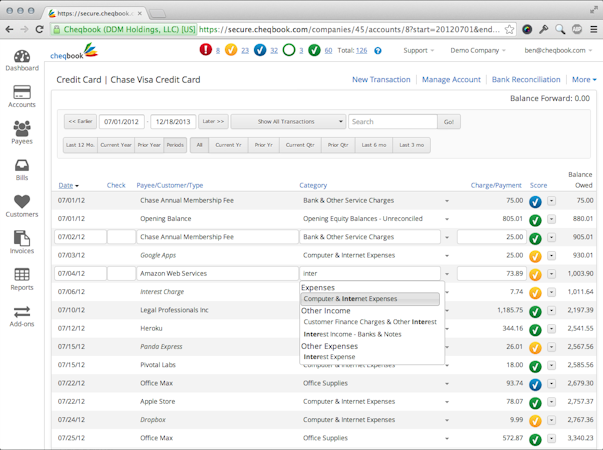
Task: Open category dropdown arrow for Amazon Web Services
Action: [x=447, y=274]
